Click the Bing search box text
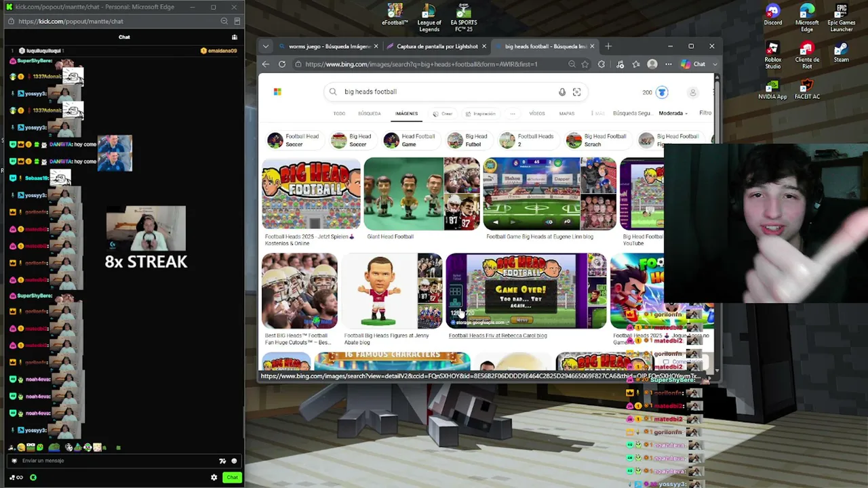 click(x=370, y=91)
